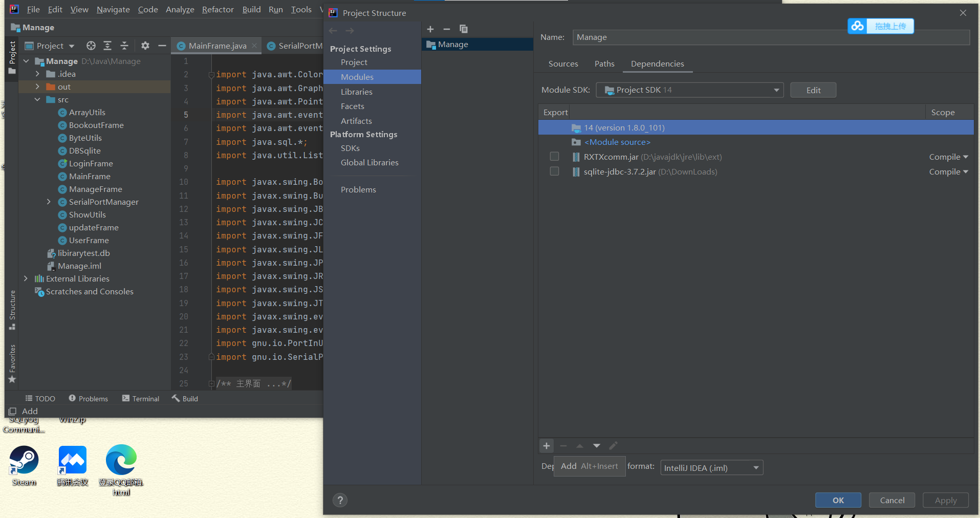Click Cancel in Project Structure

(892, 500)
